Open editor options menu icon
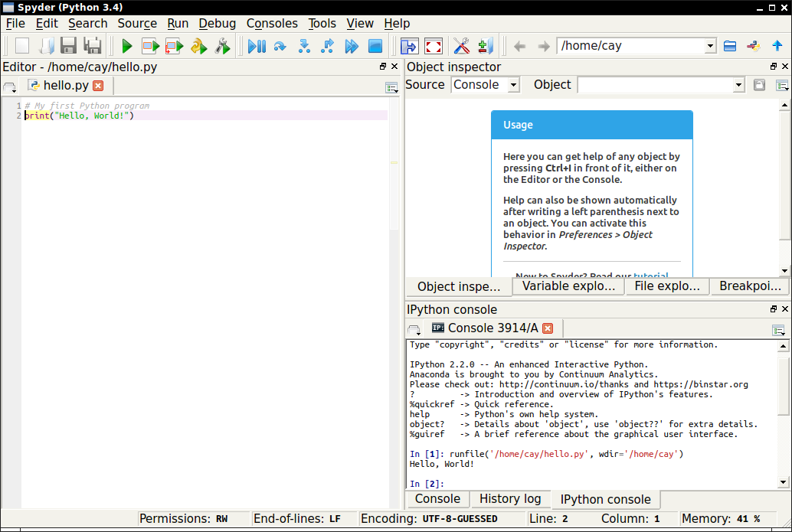This screenshot has width=792, height=532. (x=391, y=88)
